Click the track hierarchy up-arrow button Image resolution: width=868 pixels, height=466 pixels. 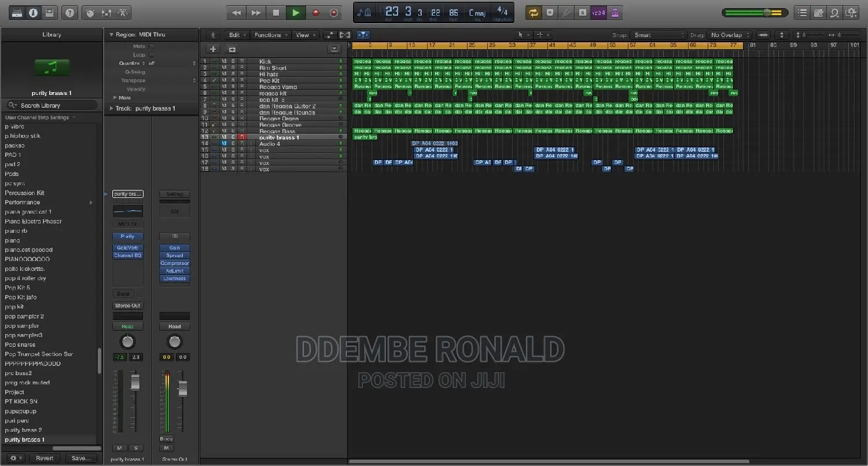[214, 35]
